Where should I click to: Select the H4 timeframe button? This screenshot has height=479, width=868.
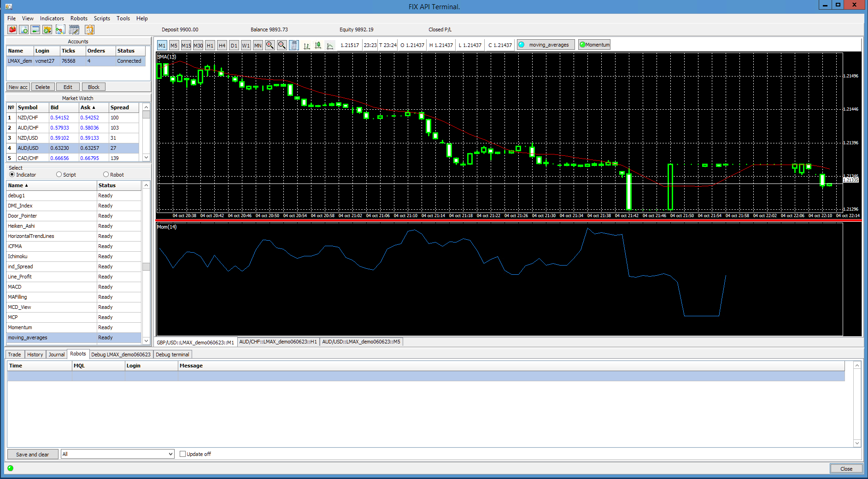click(222, 45)
